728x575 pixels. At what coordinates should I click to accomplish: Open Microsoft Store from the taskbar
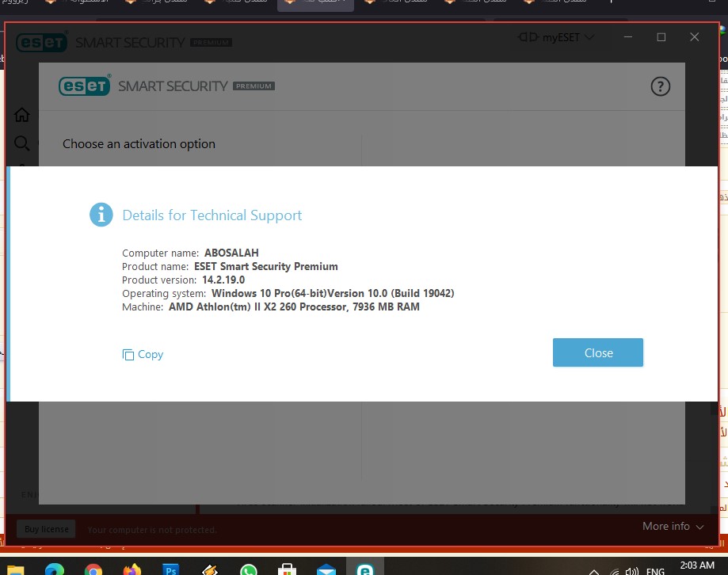pyautogui.click(x=287, y=570)
